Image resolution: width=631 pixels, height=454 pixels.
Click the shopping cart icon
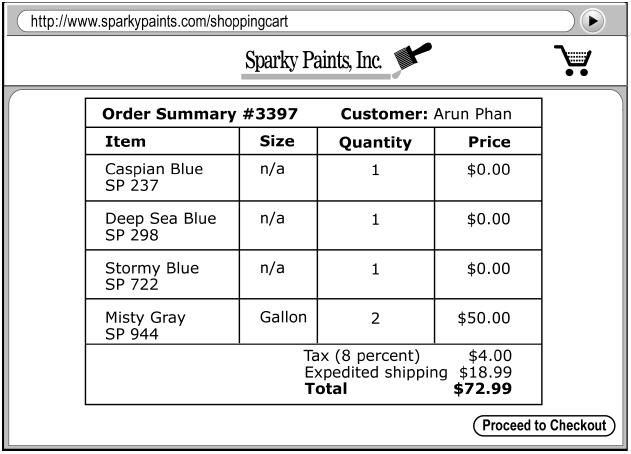pyautogui.click(x=572, y=61)
